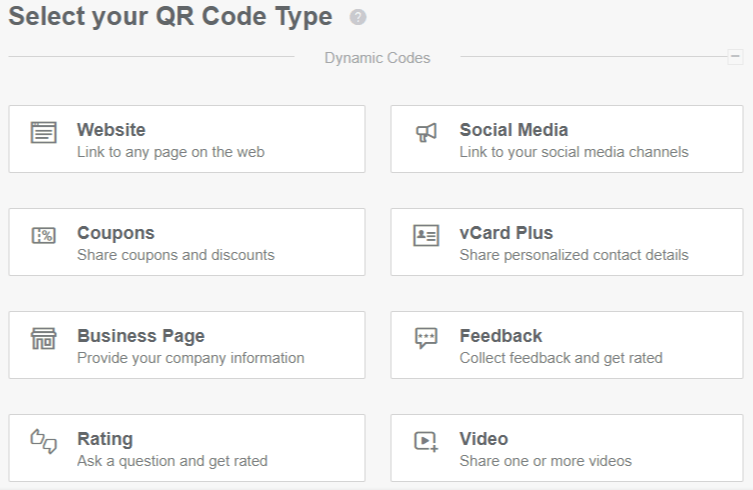Click the Coupons percent-ticket icon
The width and height of the screenshot is (753, 490).
click(x=43, y=236)
